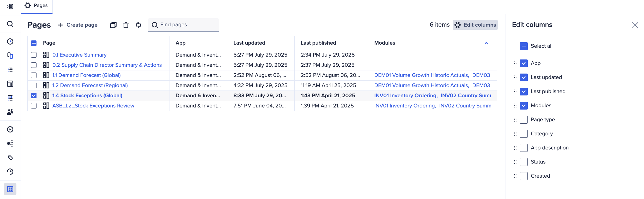Open the history icon in left sidebar
This screenshot has width=644, height=199.
coord(10,172)
